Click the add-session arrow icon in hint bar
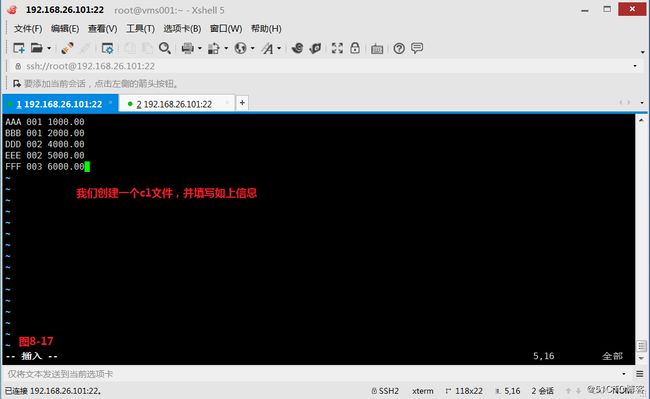Image resolution: width=650 pixels, height=399 pixels. (17, 84)
